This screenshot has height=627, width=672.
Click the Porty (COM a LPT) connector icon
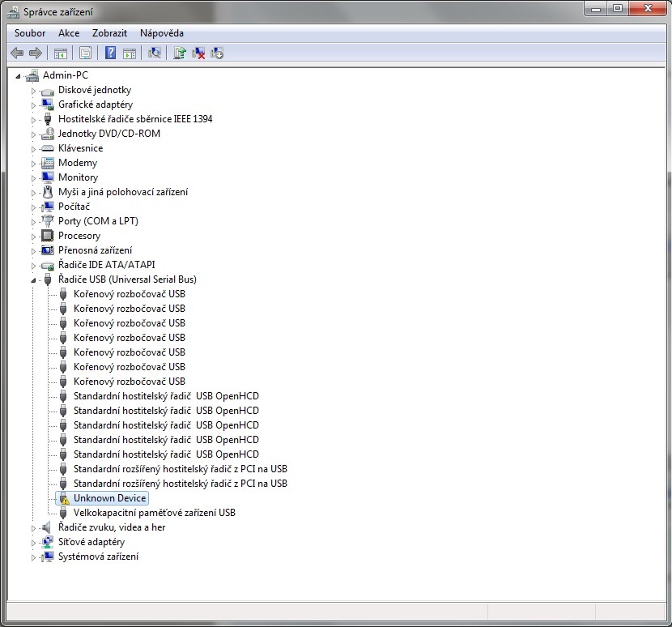pyautogui.click(x=47, y=221)
